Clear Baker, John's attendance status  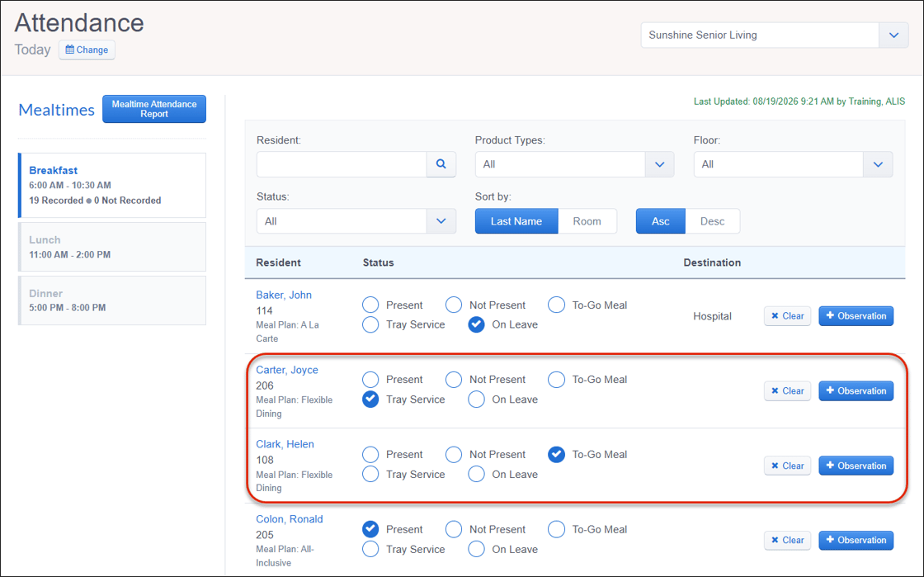[x=787, y=316]
